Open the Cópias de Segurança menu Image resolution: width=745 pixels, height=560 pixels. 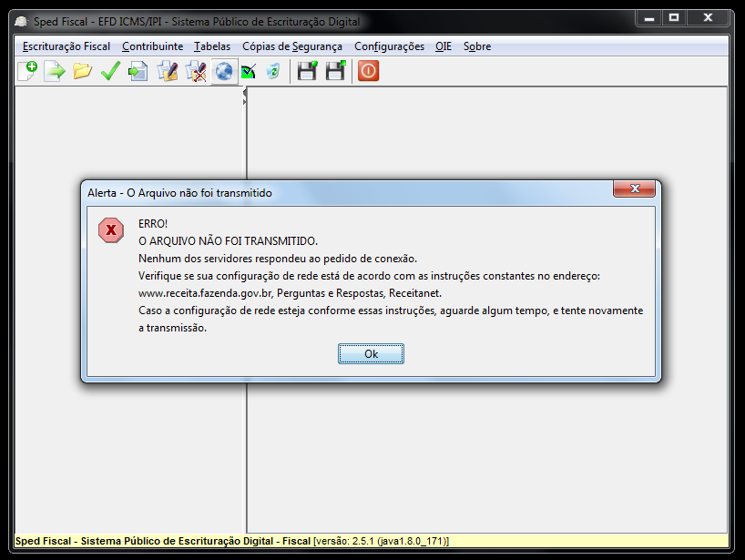point(292,46)
